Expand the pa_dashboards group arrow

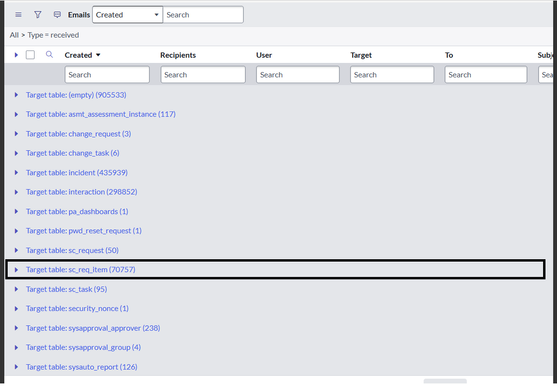(x=16, y=212)
